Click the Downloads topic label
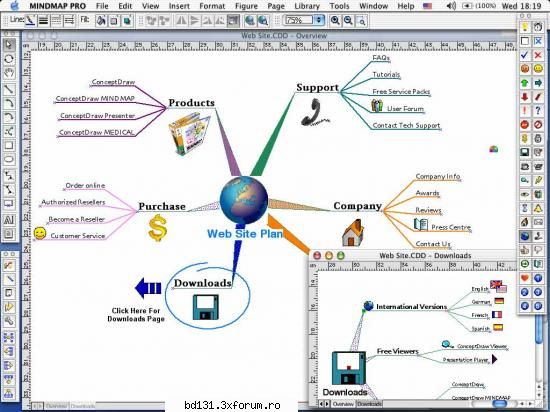This screenshot has width=550, height=412. pos(203,283)
